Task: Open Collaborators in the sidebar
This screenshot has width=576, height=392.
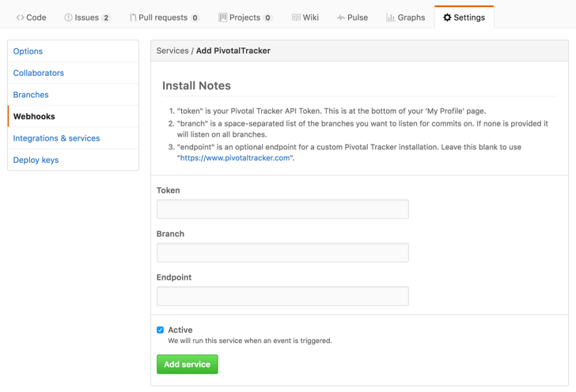Action: coord(39,73)
